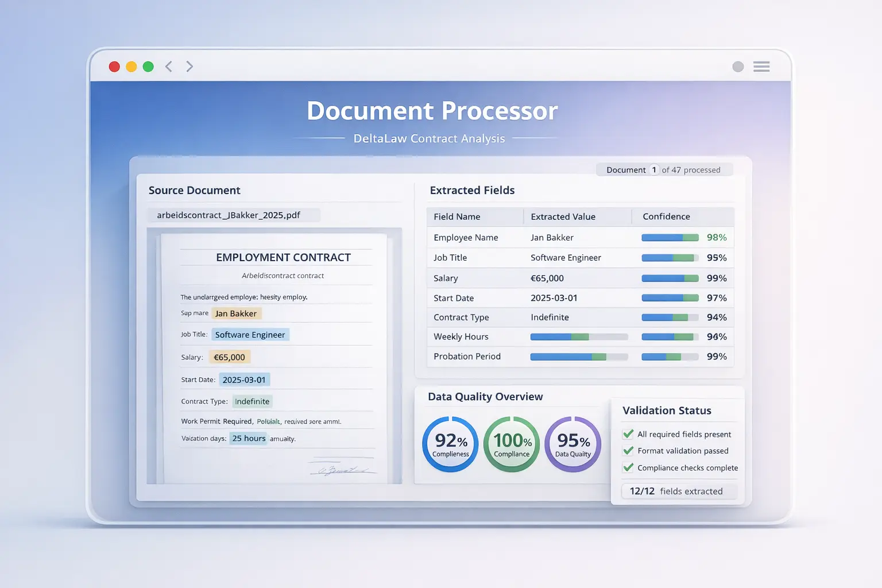Screen dimensions: 882x588
Task: Click the signature on the contract
Action: pyautogui.click(x=342, y=470)
